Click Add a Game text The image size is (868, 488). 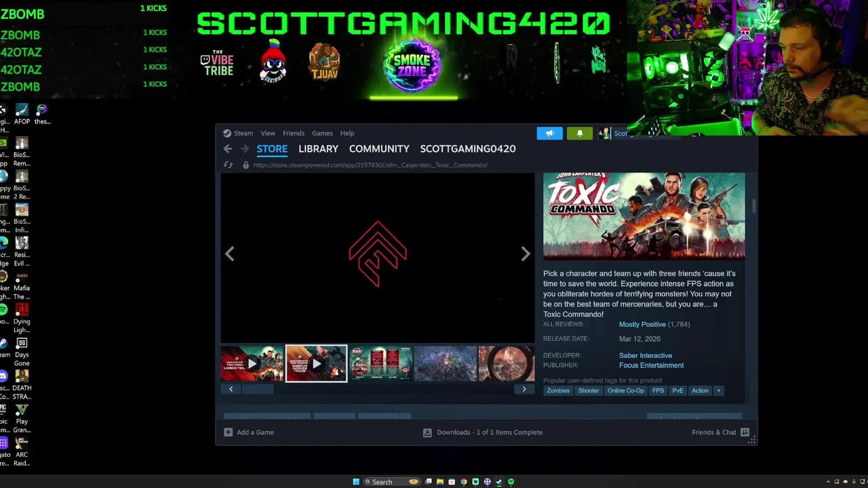click(x=255, y=432)
